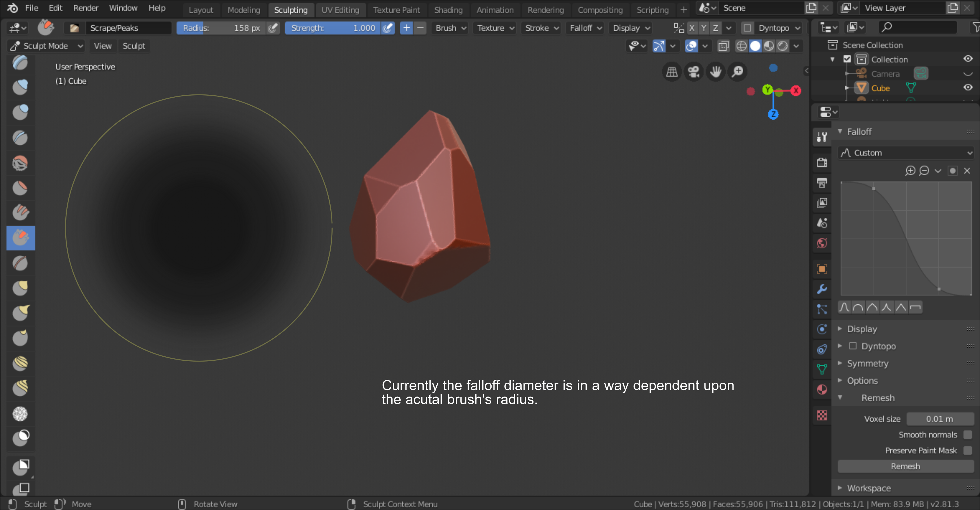Apply the Constant falloff curve preset
The width and height of the screenshot is (980, 510).
coord(915,307)
